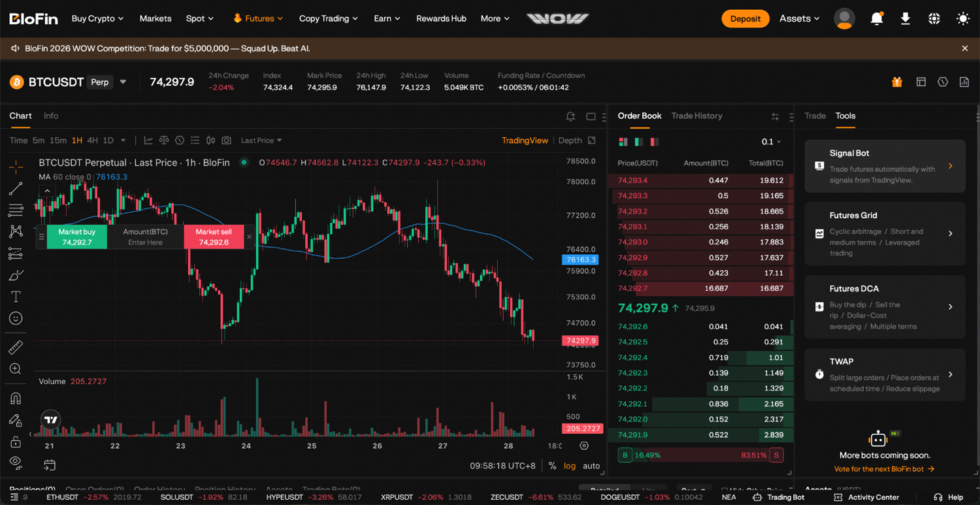Toggle lock all drawing tools

(x=16, y=442)
